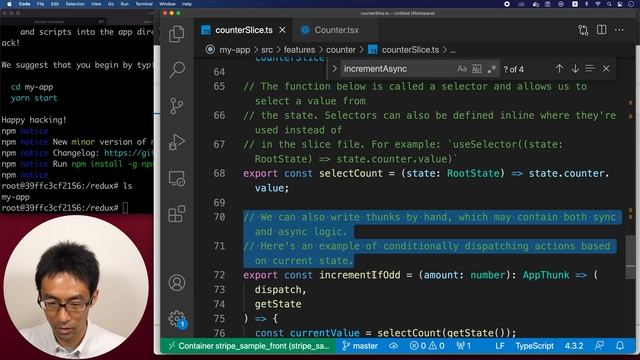Open problems errors and warnings indicator
Viewport: 640px width, 360px height.
[427, 346]
